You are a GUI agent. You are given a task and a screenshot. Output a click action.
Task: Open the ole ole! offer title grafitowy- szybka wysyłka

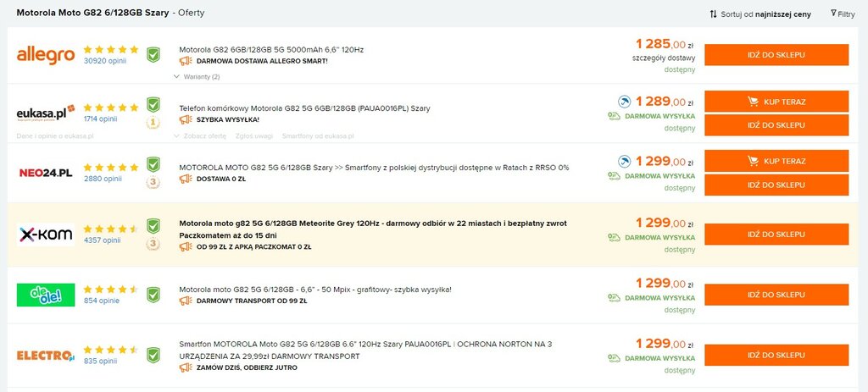[315, 290]
